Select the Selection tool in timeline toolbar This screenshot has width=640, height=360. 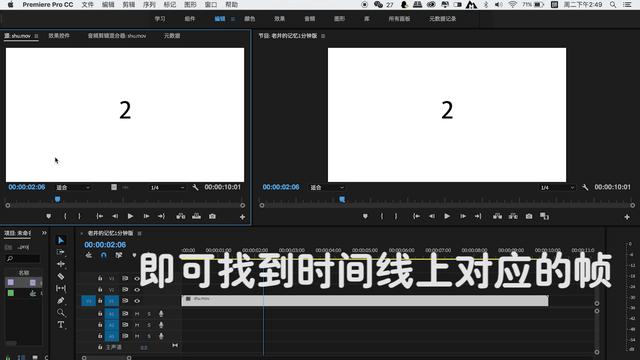(61, 240)
